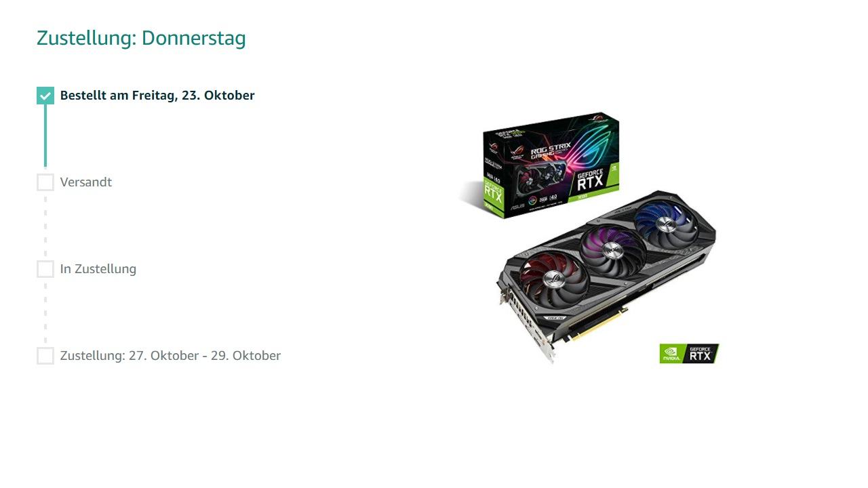Click the solid green progress line below Bestellt

(x=45, y=136)
